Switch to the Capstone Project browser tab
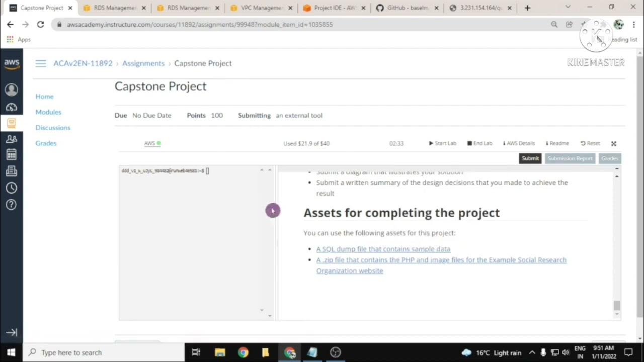The image size is (644, 362). pos(40,8)
